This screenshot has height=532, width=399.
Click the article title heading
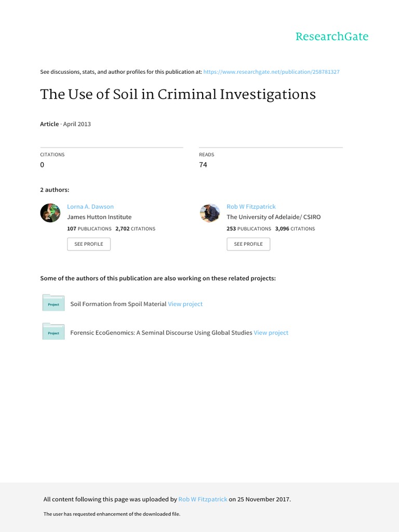click(x=178, y=95)
